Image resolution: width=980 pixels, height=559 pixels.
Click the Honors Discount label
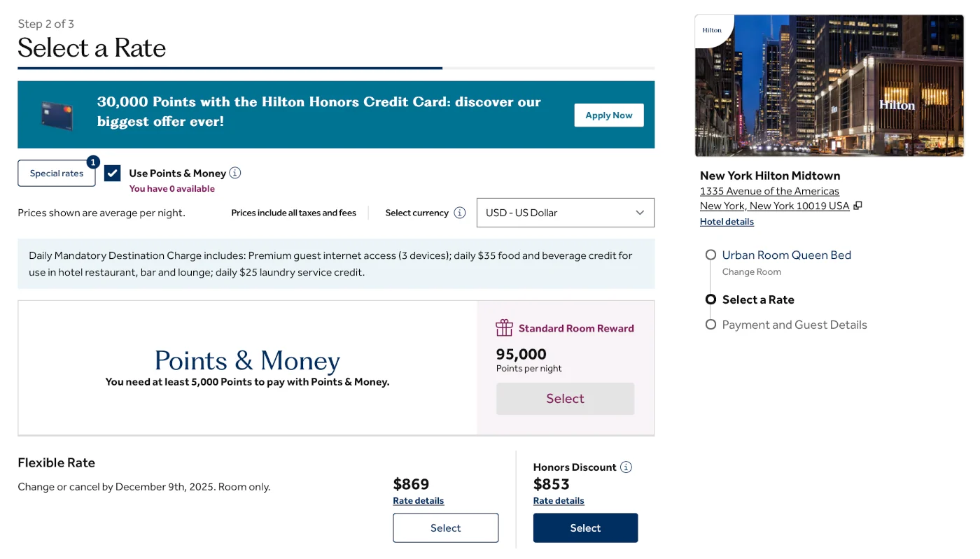click(x=575, y=467)
